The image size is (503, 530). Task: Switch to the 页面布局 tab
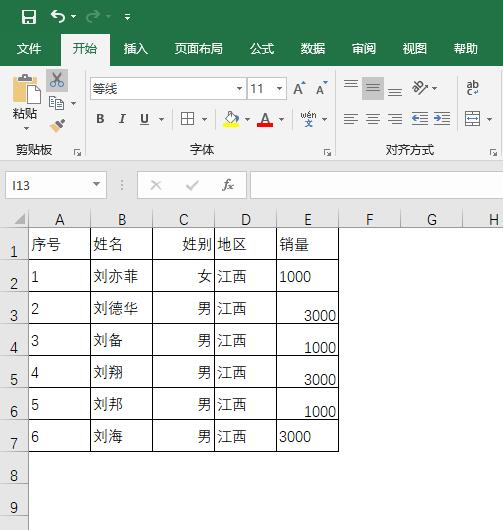pyautogui.click(x=198, y=49)
